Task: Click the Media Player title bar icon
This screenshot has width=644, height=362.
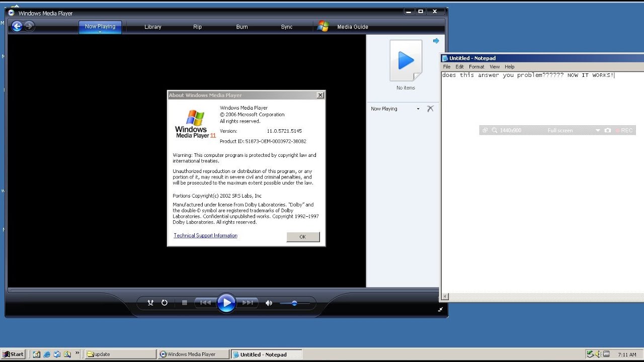Action: point(11,13)
